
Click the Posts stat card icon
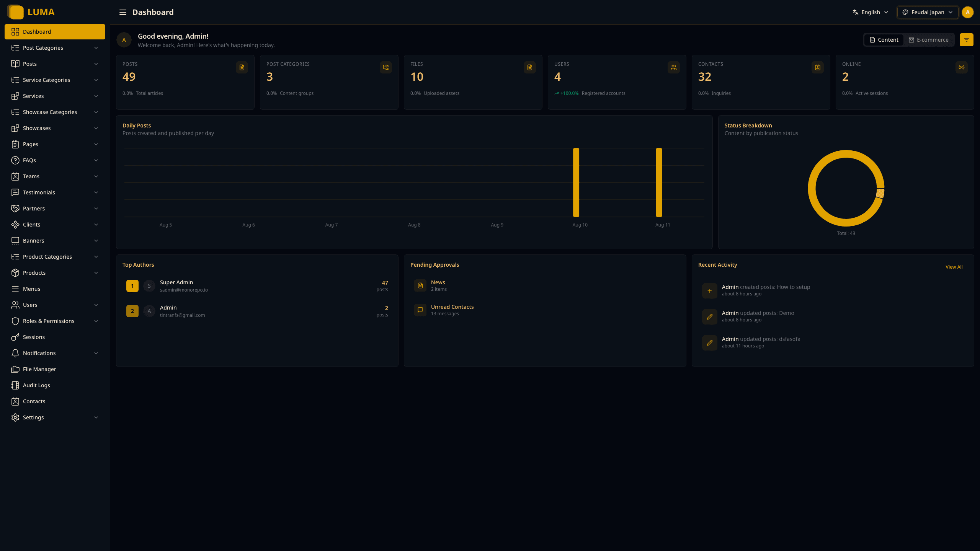point(242,67)
